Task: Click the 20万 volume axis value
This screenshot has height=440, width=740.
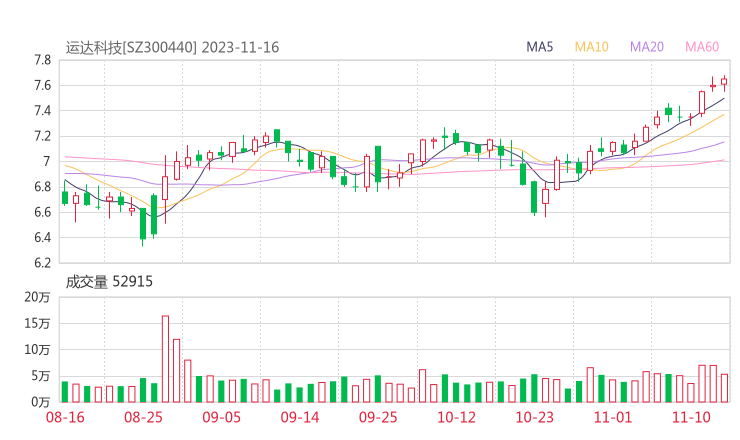Action: point(37,297)
